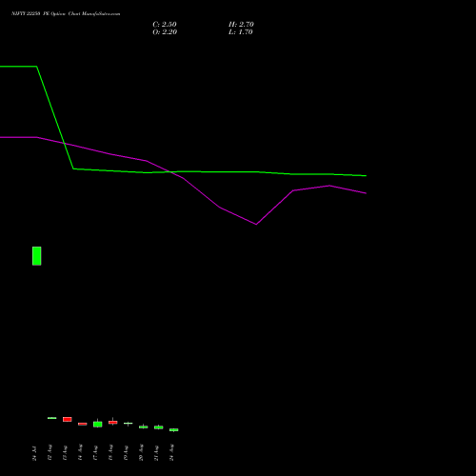This screenshot has width=476, height=476.
Task: Click the chart title text at the top
Action: point(66,14)
